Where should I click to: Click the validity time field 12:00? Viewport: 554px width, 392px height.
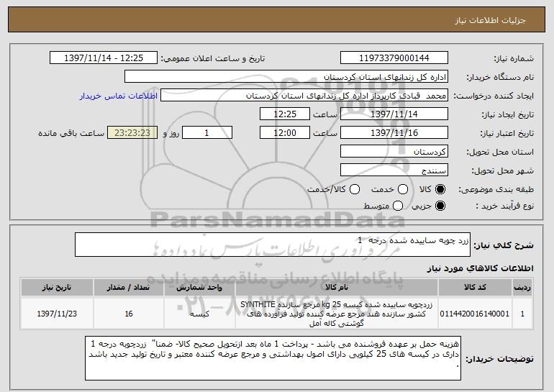pyautogui.click(x=285, y=133)
